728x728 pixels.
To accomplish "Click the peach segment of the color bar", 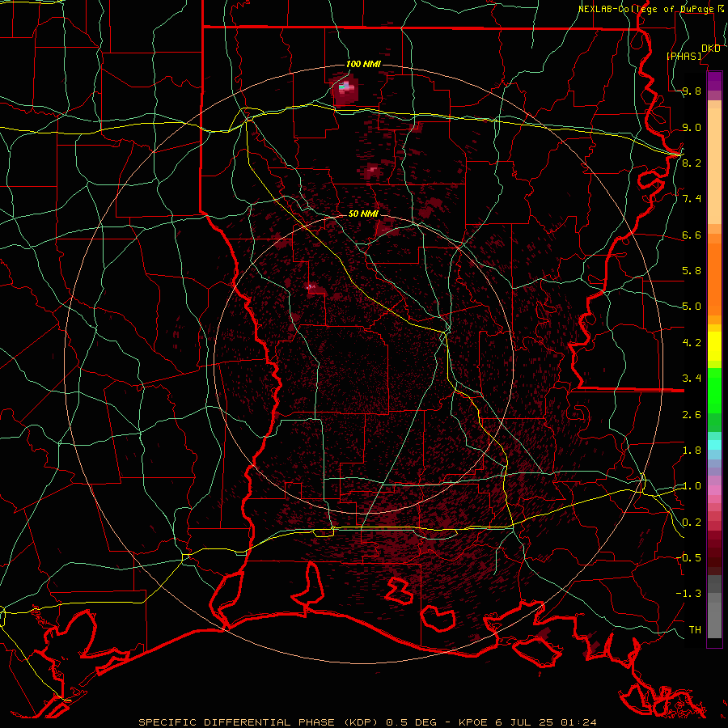I will pos(714,163).
